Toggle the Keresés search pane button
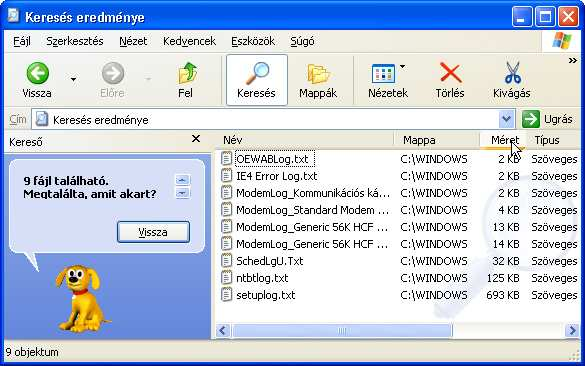The image size is (585, 366). click(x=257, y=80)
